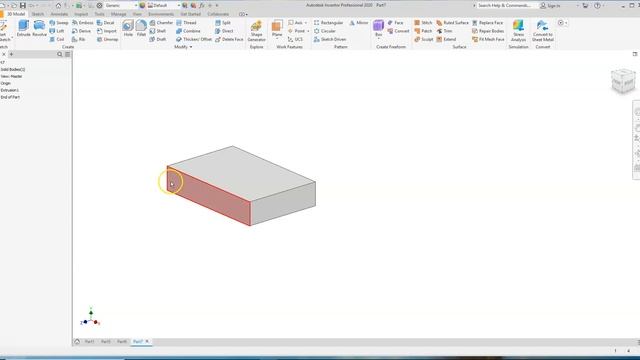Open the Point dropdown arrow
The width and height of the screenshot is (640, 360).
click(308, 31)
